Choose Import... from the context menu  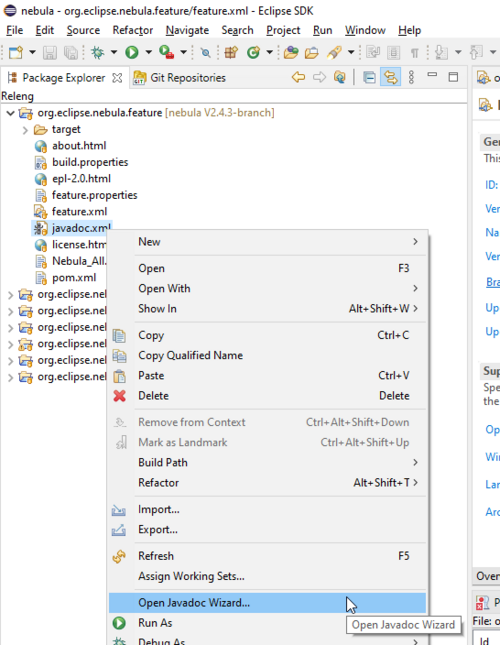click(x=267, y=509)
